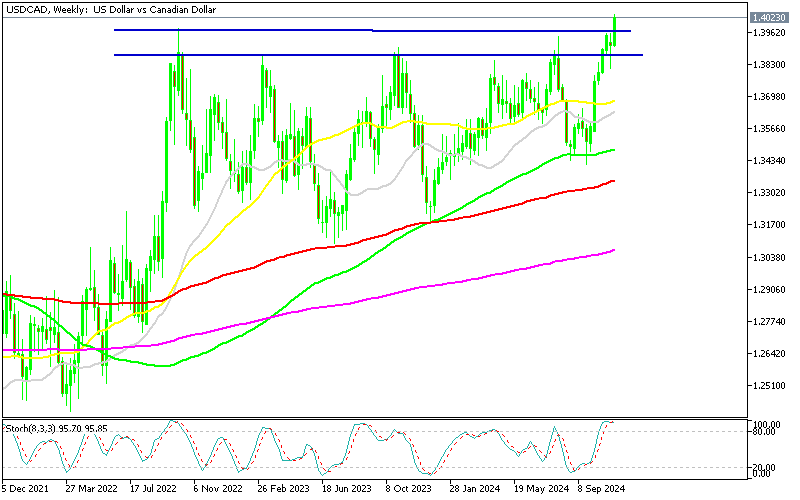This screenshot has width=800, height=500.
Task: Click the 5 Dec 2021 date label
Action: point(27,491)
